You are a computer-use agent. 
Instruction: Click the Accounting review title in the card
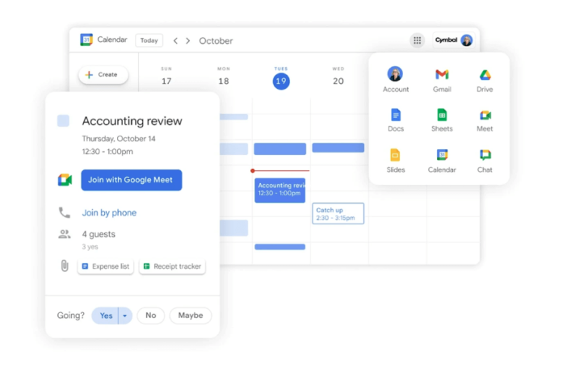132,121
